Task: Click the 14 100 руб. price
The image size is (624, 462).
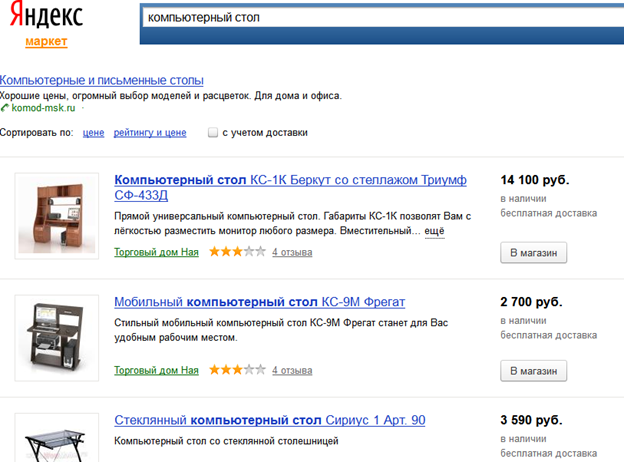Action: click(x=534, y=180)
